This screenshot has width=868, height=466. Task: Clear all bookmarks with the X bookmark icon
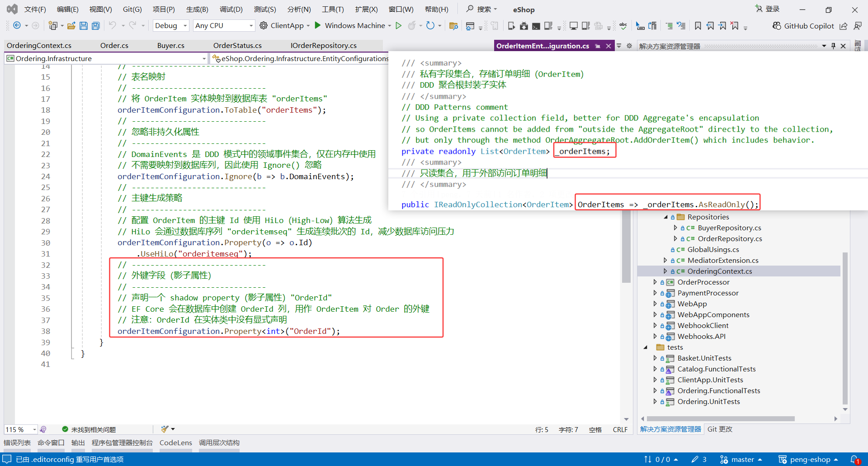coord(735,26)
